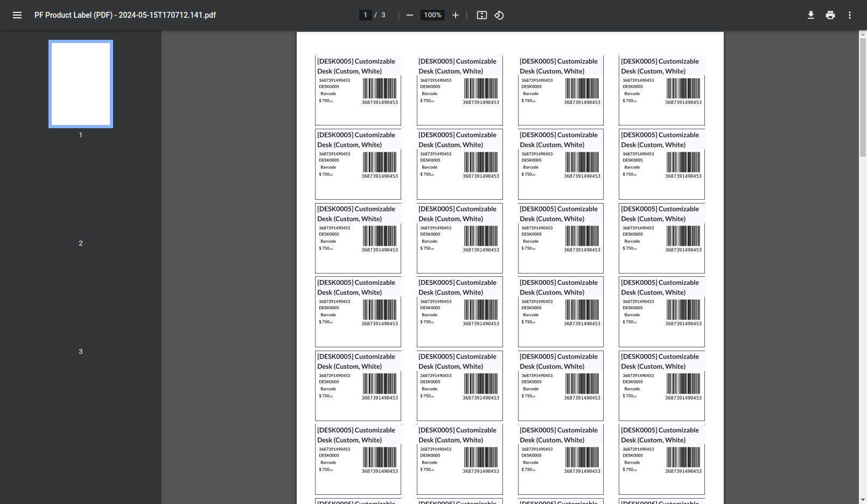Click the first DESK0005 label barcode
The image size is (867, 504).
379,88
